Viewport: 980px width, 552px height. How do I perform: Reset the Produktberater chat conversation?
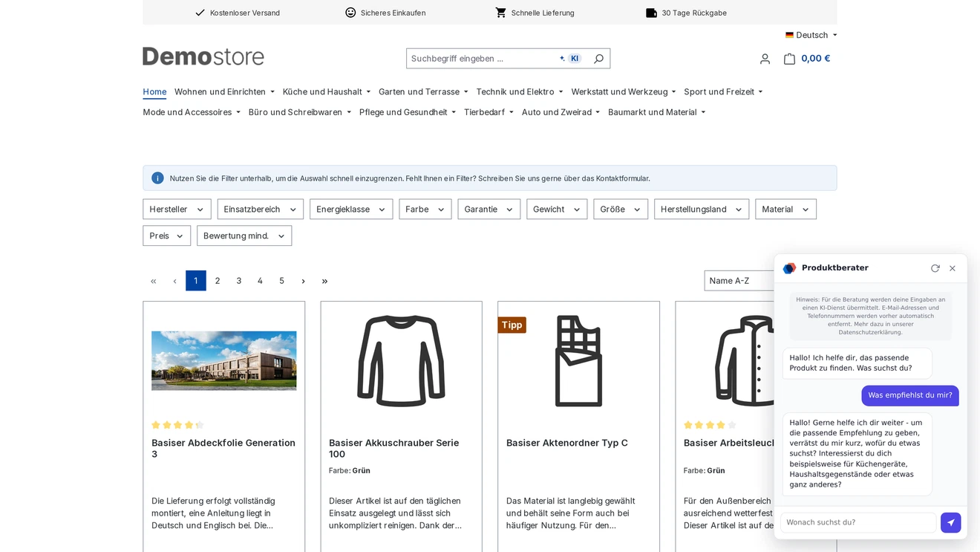[935, 268]
